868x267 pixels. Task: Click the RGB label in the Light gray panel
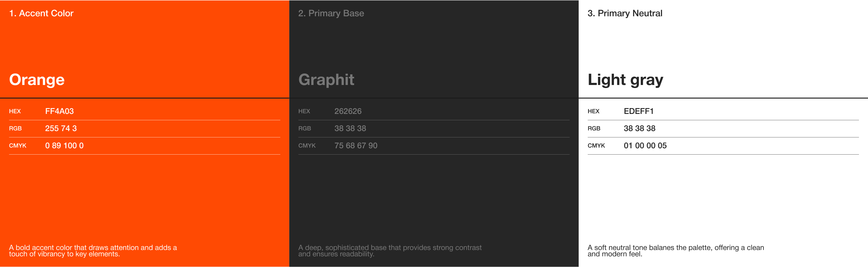[x=594, y=128]
